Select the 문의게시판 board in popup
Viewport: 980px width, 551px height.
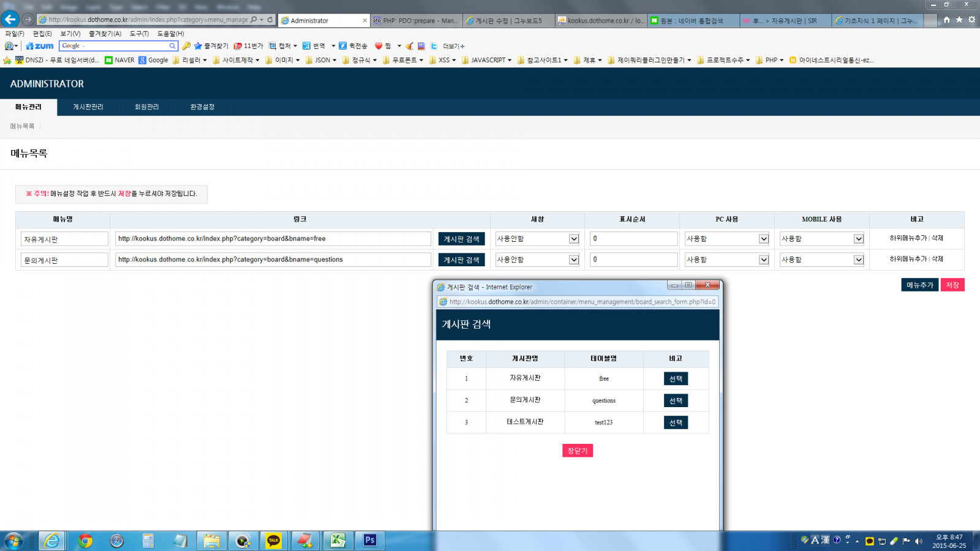click(x=676, y=400)
